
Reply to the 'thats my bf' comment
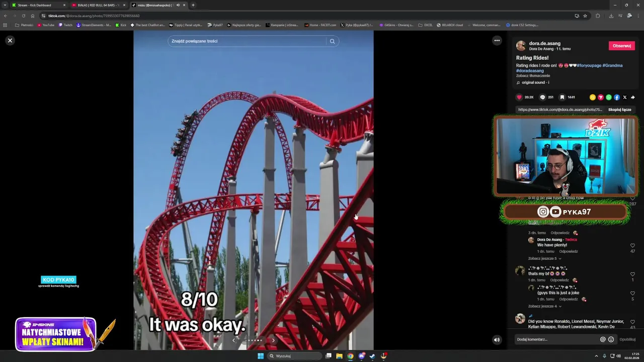(x=559, y=280)
